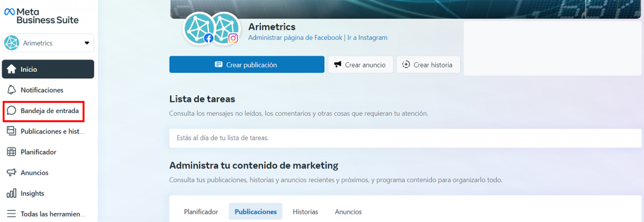Switch to the Historias tab
The height and width of the screenshot is (222, 644).
click(305, 212)
